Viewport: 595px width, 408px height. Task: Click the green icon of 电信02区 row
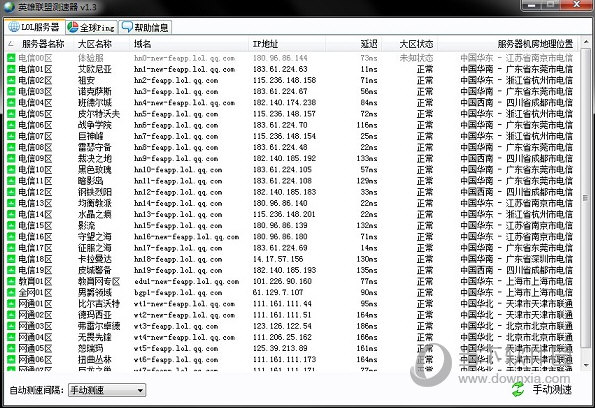tap(11, 80)
